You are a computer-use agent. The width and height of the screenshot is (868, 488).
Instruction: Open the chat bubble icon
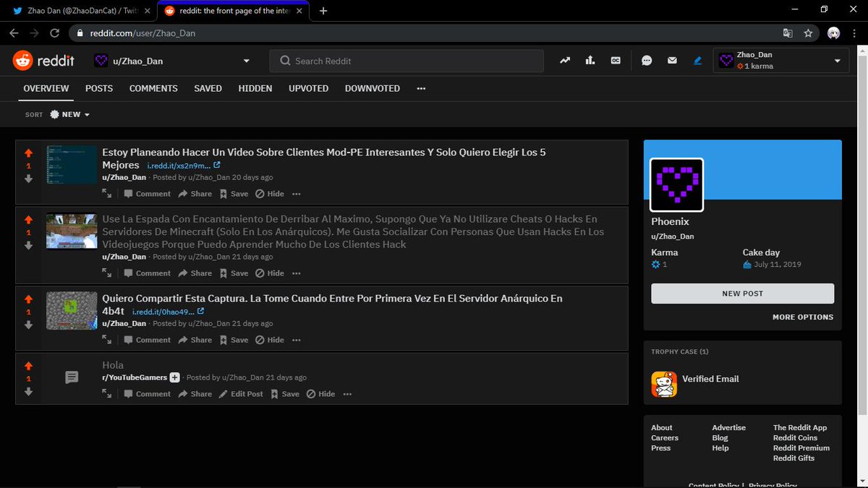[647, 61]
